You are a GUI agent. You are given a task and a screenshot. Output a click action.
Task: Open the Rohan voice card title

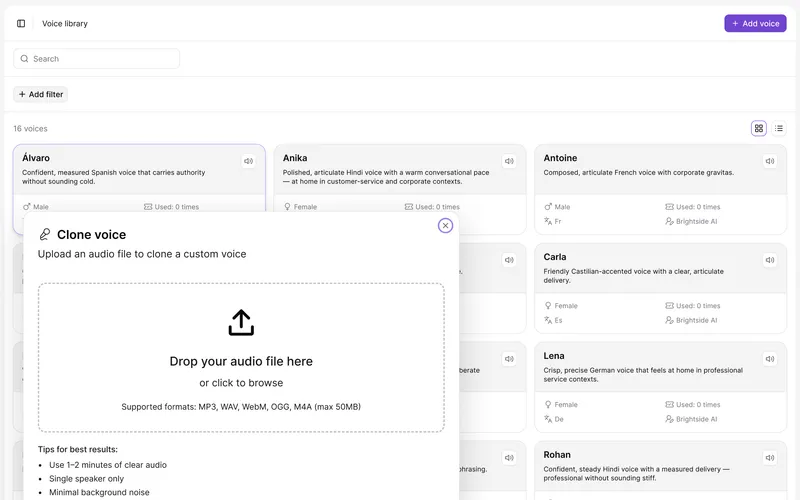click(557, 455)
